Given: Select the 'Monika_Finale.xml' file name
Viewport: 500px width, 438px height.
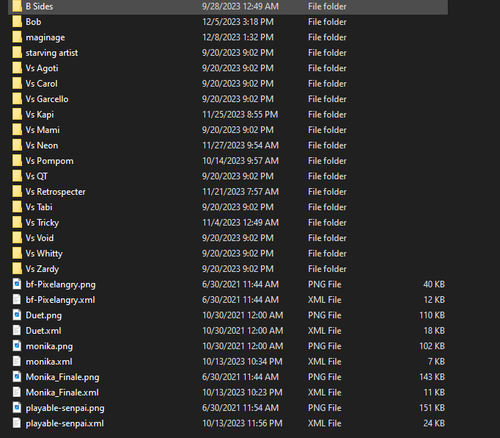Looking at the screenshot, I should 62,393.
